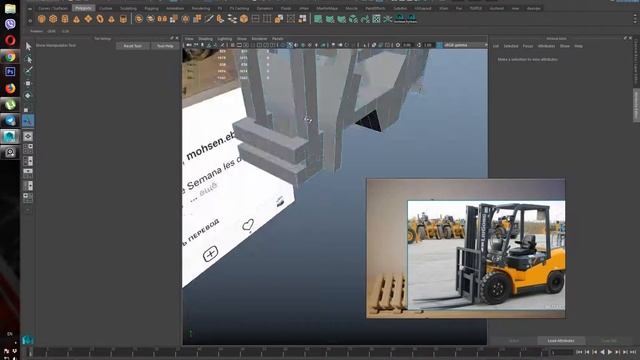
Task: Create a polygon plane from the shelf
Action: click(x=88, y=19)
